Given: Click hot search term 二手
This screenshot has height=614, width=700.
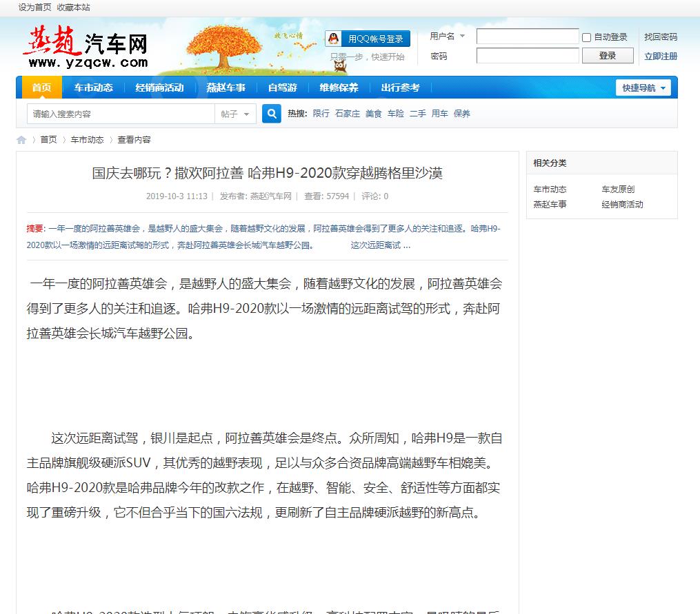Looking at the screenshot, I should (x=418, y=114).
